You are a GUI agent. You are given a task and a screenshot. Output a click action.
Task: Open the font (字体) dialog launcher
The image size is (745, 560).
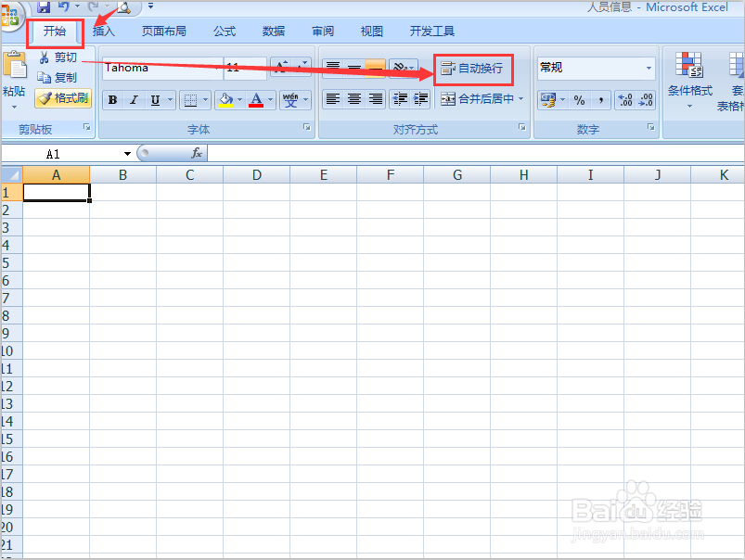(x=307, y=127)
